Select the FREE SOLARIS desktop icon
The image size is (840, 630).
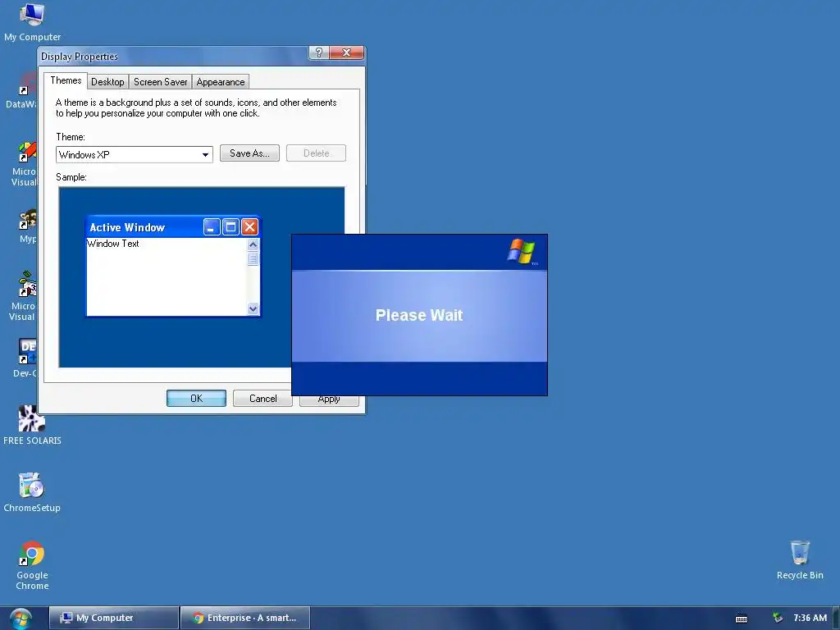pyautogui.click(x=32, y=426)
